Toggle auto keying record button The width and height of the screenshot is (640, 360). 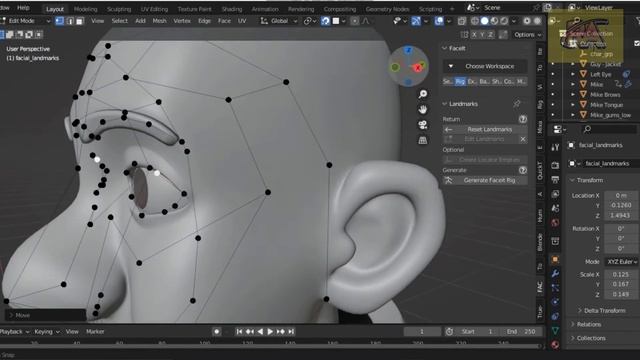point(217,331)
